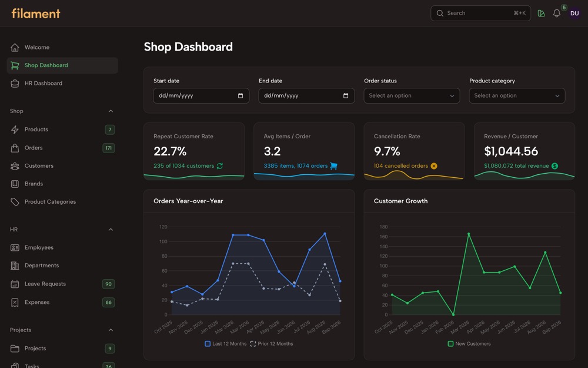Click the blue cart icon under Avg Items

tap(333, 166)
